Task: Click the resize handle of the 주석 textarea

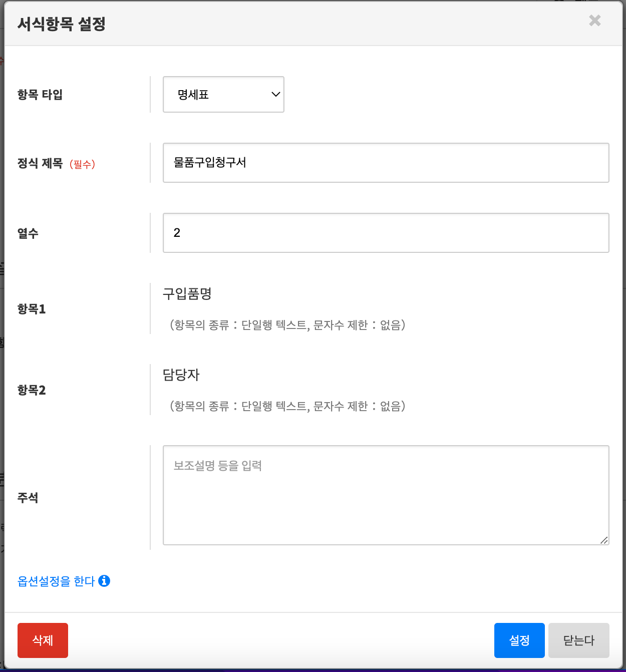Action: pyautogui.click(x=604, y=541)
